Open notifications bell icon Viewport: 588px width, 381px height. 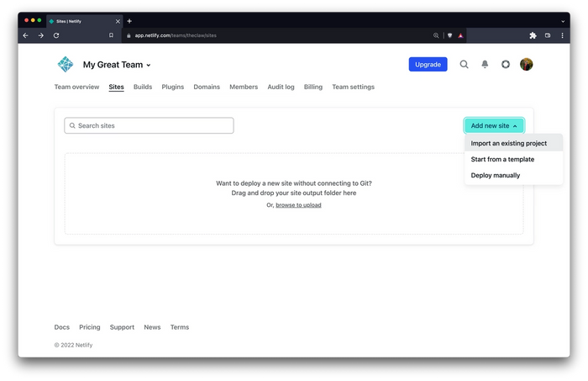(485, 64)
